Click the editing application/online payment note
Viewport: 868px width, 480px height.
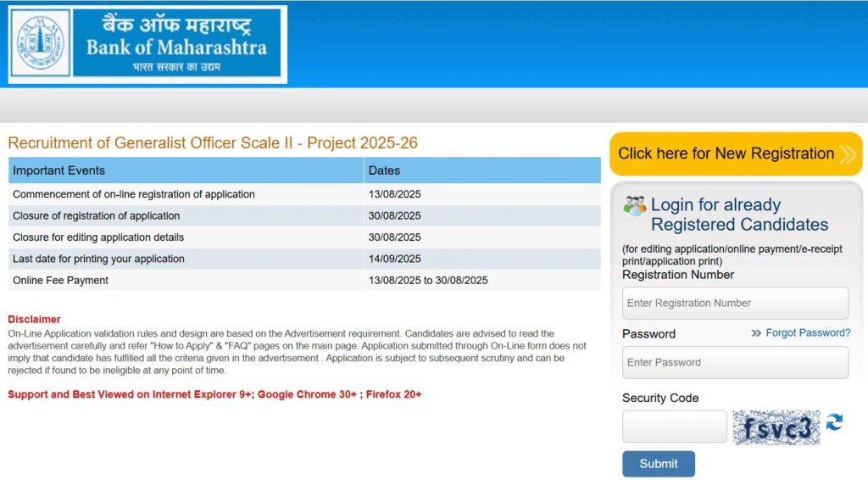pos(732,255)
